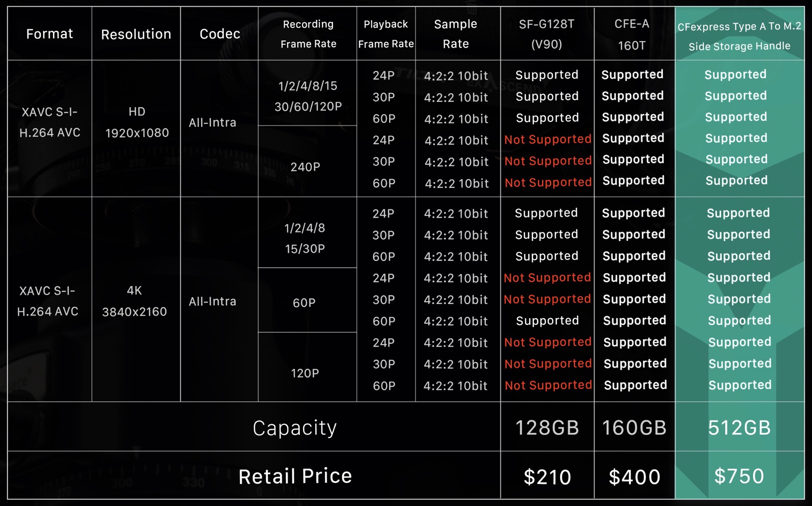Click the $210 retail price
The height and width of the screenshot is (506, 812).
pyautogui.click(x=547, y=477)
